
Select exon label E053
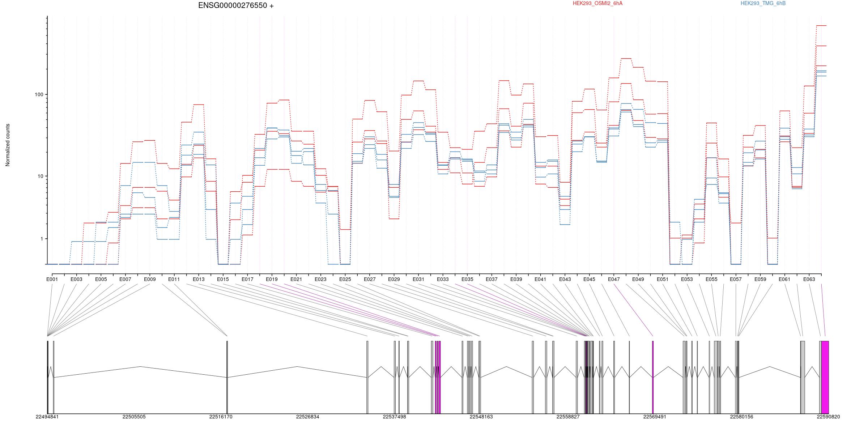coord(687,279)
